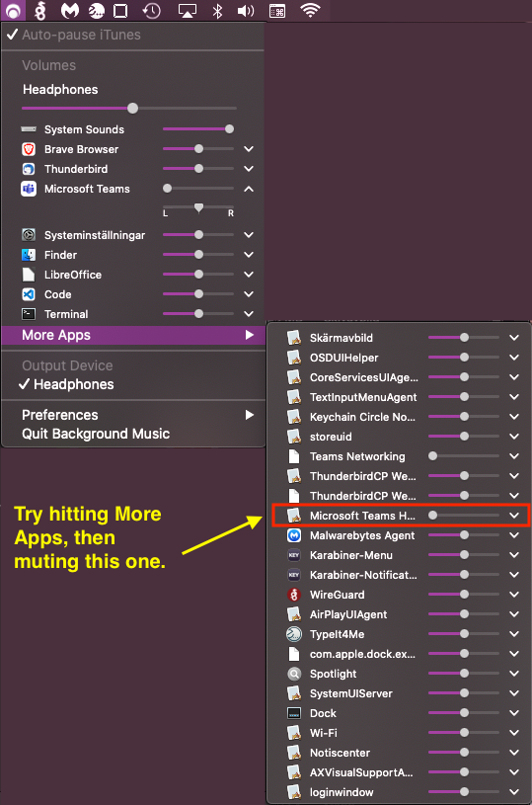532x805 pixels.
Task: Click the Microsoft Teams H... volume slider
Action: pyautogui.click(x=464, y=516)
